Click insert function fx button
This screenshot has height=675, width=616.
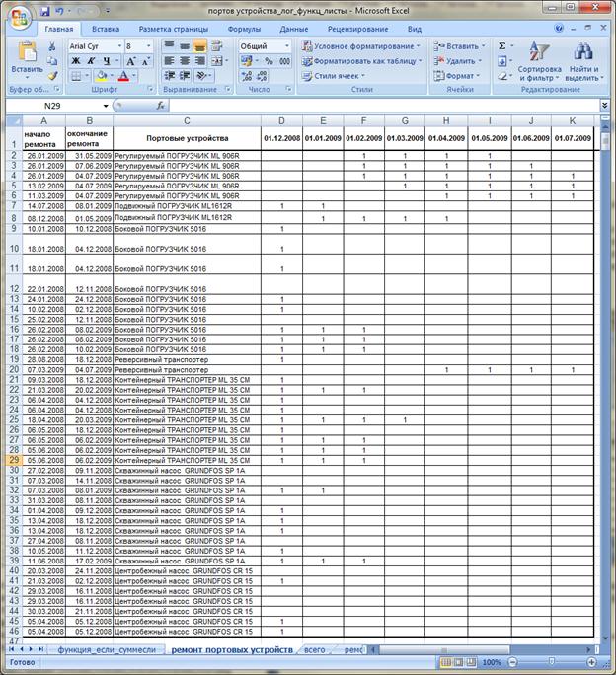[x=160, y=106]
